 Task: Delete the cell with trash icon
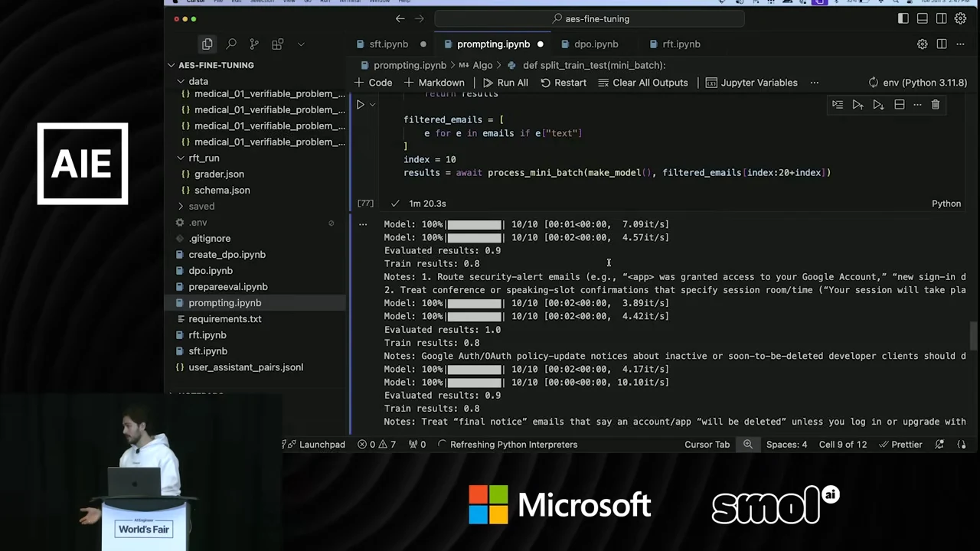936,105
